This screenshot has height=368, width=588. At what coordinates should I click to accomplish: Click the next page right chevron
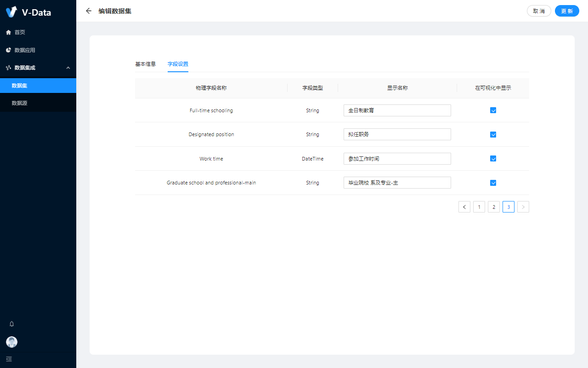pyautogui.click(x=523, y=207)
